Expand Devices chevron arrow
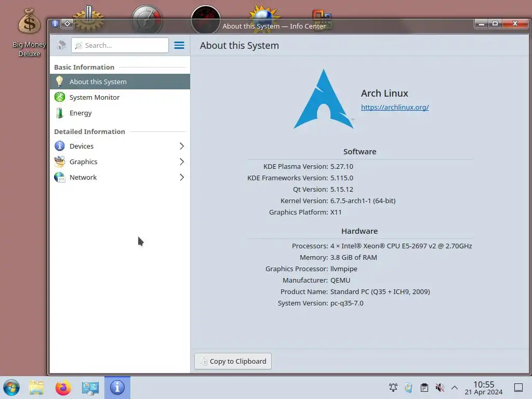Viewport: 532px width, 399px height. point(181,146)
